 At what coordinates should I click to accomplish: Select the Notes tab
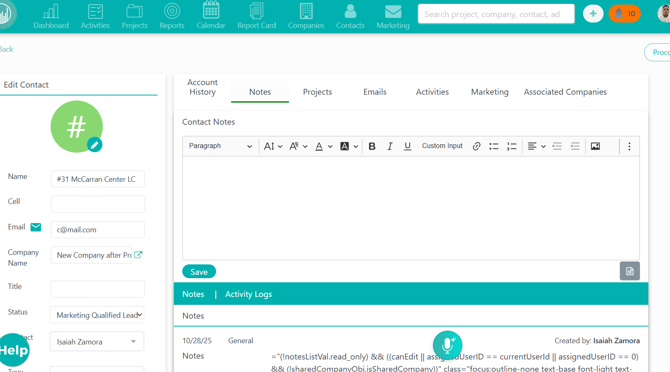tap(260, 92)
